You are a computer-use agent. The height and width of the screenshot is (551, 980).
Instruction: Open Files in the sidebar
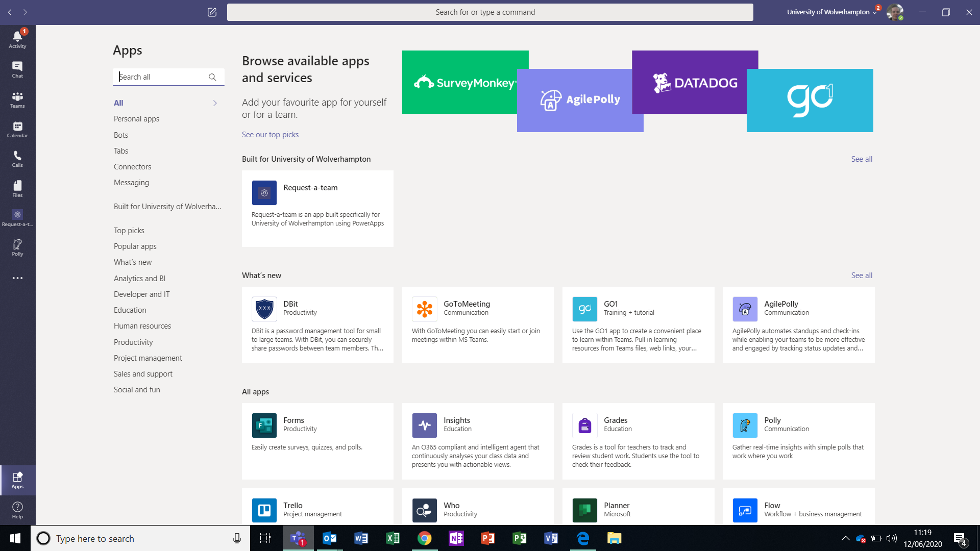coord(17,188)
